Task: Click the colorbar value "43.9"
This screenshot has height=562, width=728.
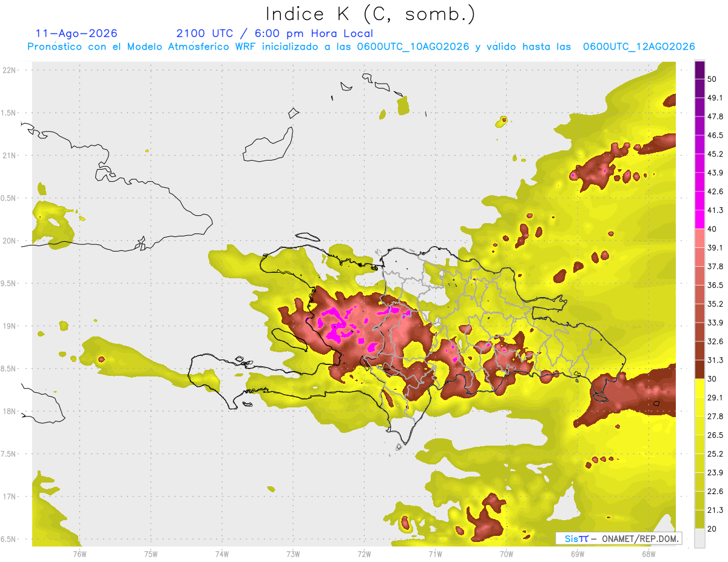Action: 715,173
